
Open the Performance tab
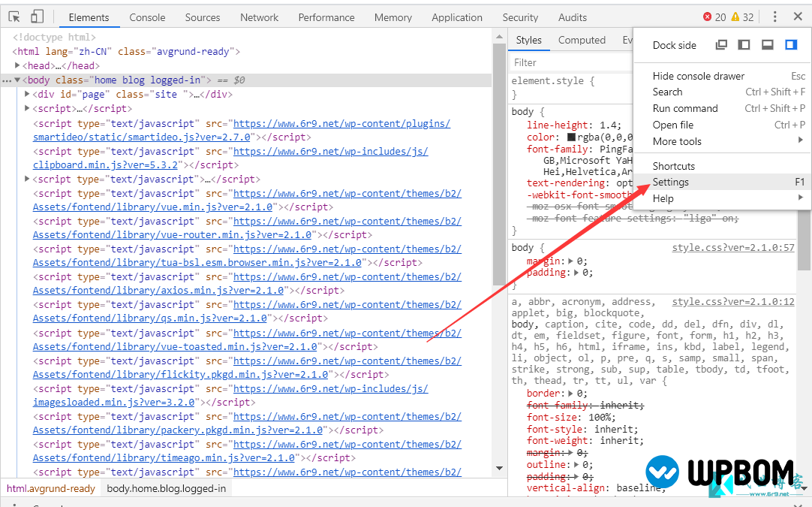click(x=326, y=17)
